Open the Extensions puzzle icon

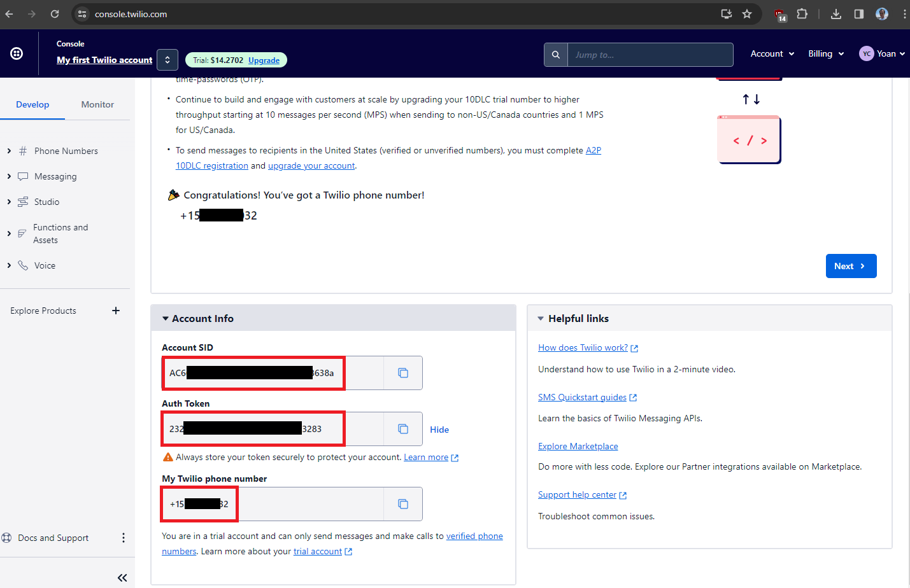click(802, 14)
